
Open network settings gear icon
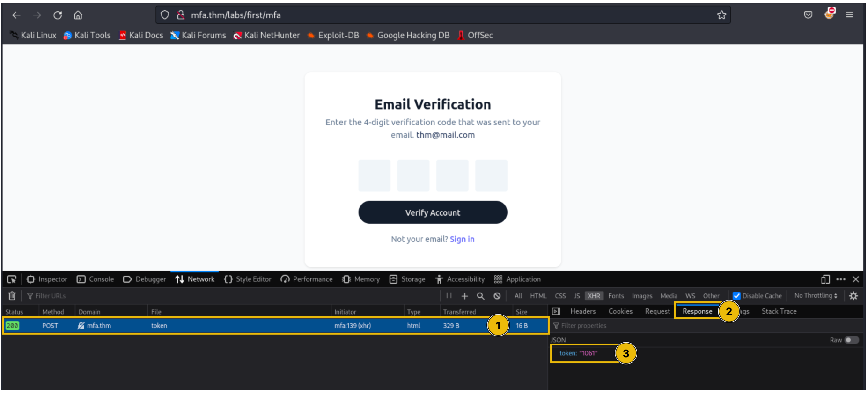(x=853, y=296)
